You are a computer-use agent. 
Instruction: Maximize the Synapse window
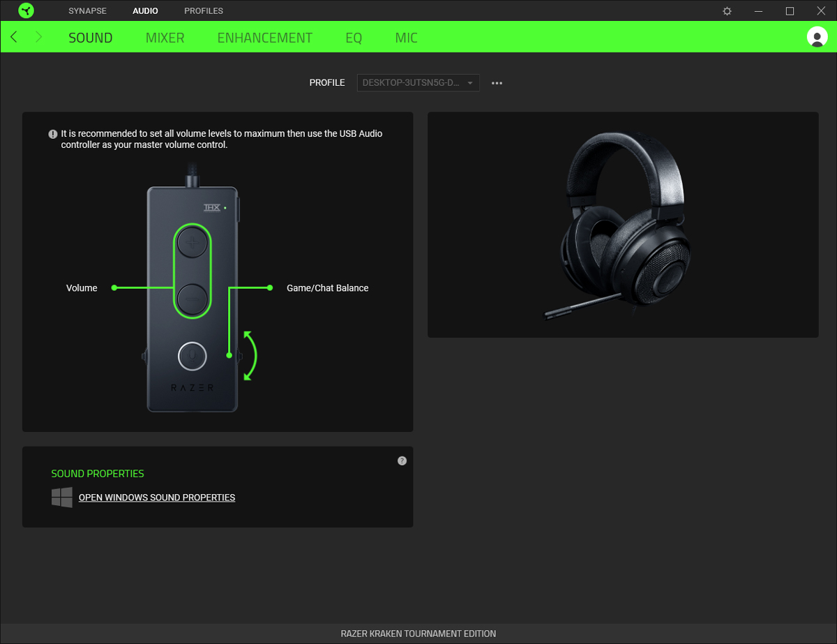coord(790,11)
